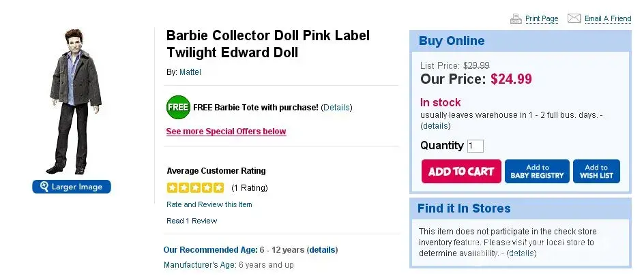644x280 pixels.
Task: Open the Larger Image magnifier button
Action: click(71, 187)
